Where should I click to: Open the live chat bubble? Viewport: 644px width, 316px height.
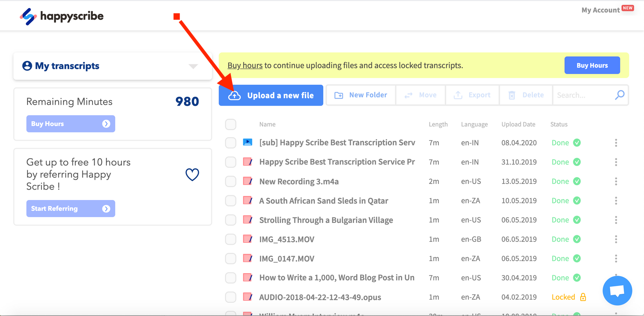617,291
